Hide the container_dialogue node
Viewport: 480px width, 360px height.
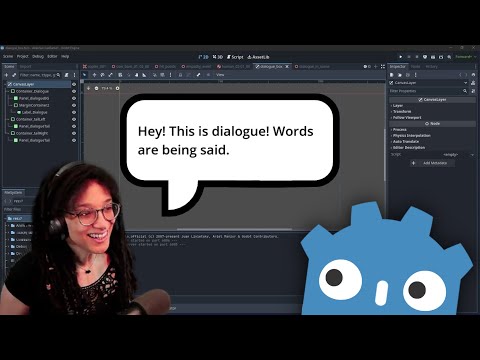click(74, 91)
